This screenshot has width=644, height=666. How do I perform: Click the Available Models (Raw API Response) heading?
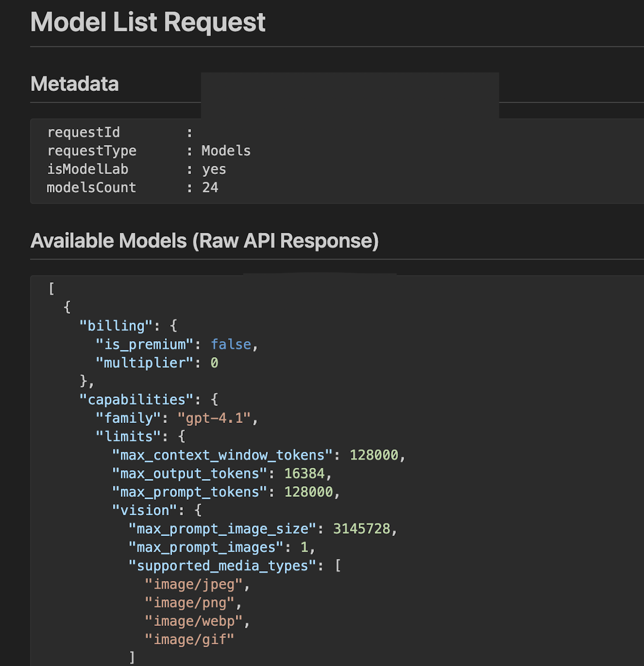pos(204,241)
